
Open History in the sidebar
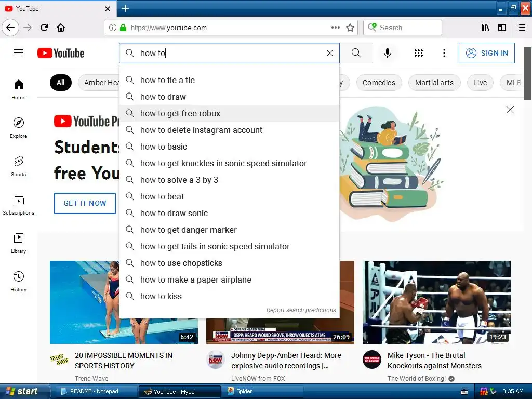18,282
